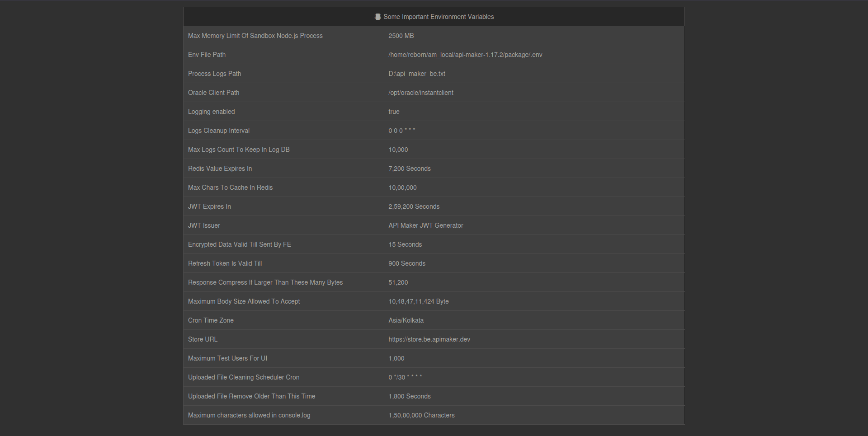Screen dimensions: 868x436
Task: Click the 'Redis Value Expires In' label
Action: click(220, 169)
